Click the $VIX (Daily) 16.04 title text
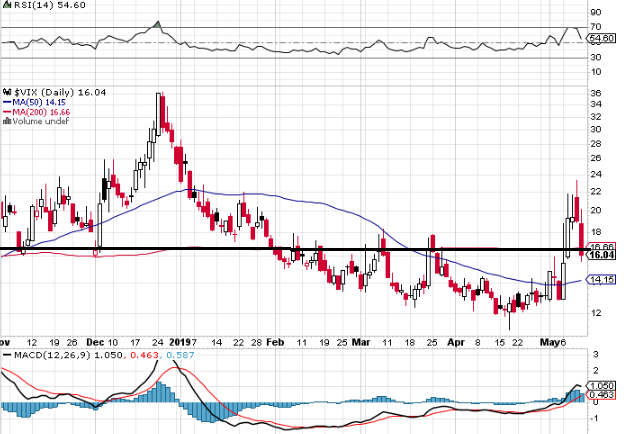This screenshot has height=434, width=624. click(60, 92)
